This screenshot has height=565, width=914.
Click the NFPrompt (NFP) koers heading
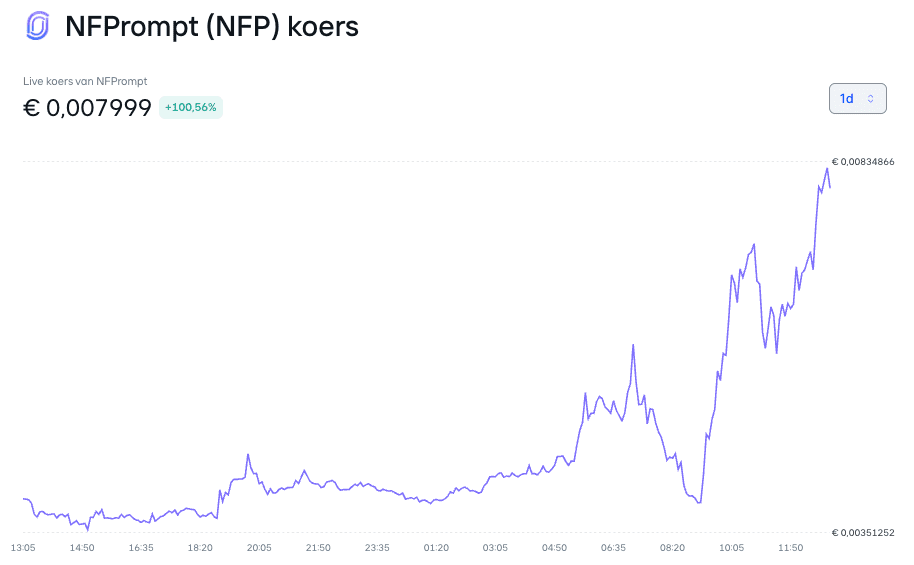point(212,27)
